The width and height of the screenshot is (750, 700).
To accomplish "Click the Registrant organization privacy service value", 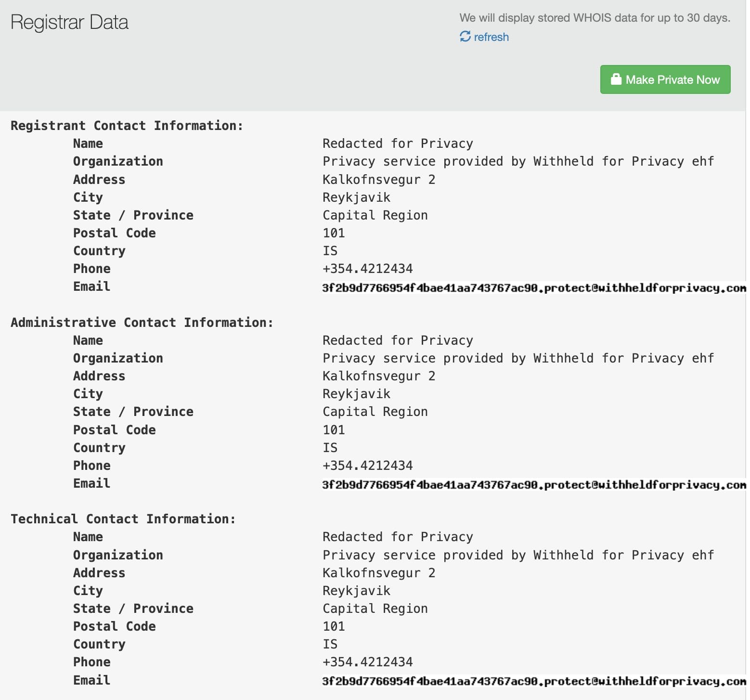I will [x=518, y=161].
